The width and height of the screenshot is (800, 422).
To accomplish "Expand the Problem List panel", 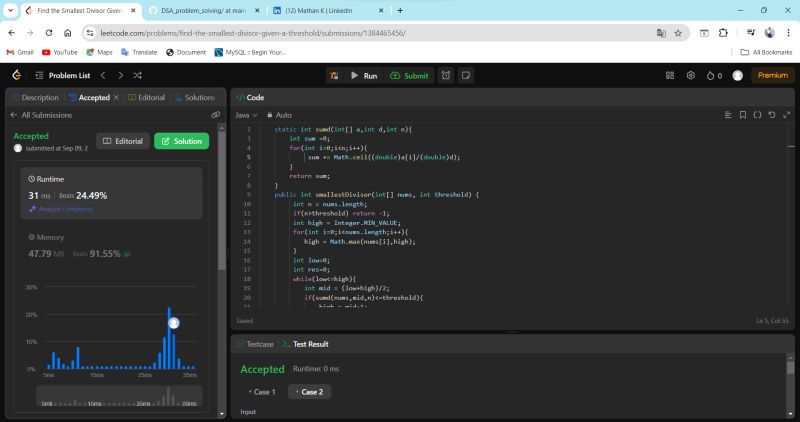I will point(69,75).
